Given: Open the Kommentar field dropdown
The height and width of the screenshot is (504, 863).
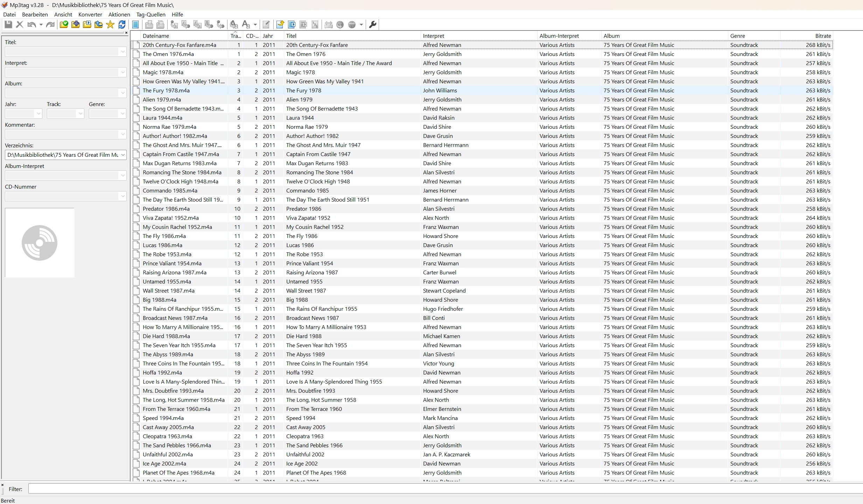Looking at the screenshot, I should 122,134.
